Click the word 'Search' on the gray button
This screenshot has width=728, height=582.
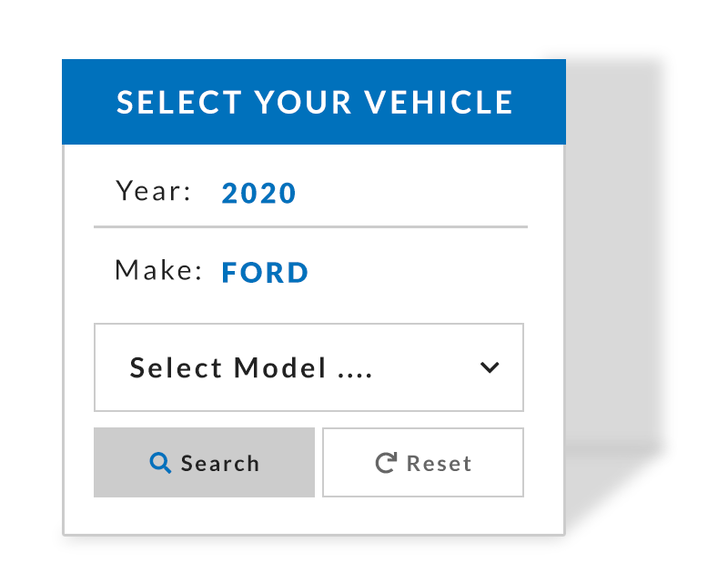[x=220, y=464]
